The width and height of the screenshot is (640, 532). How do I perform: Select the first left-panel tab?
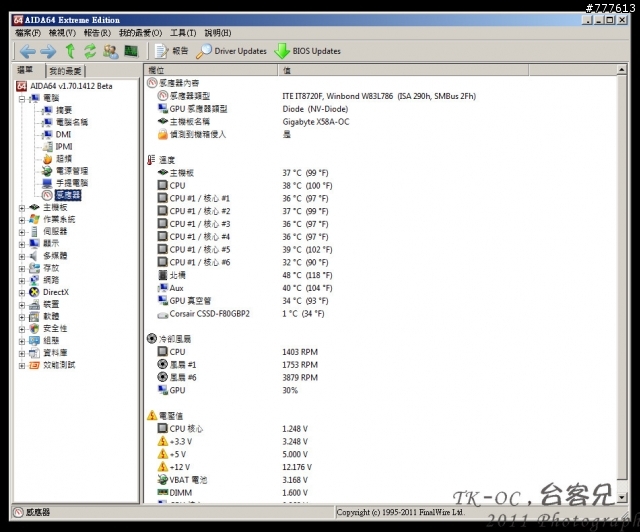(25, 70)
